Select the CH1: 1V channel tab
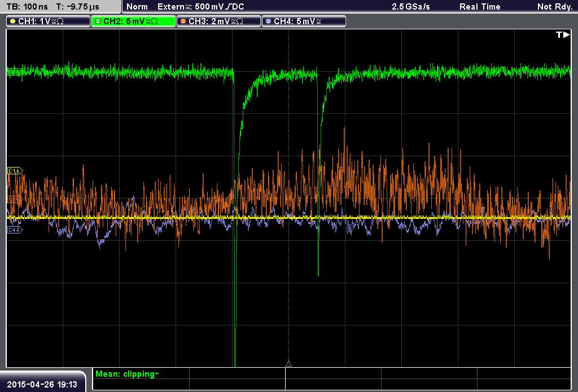 (48, 21)
